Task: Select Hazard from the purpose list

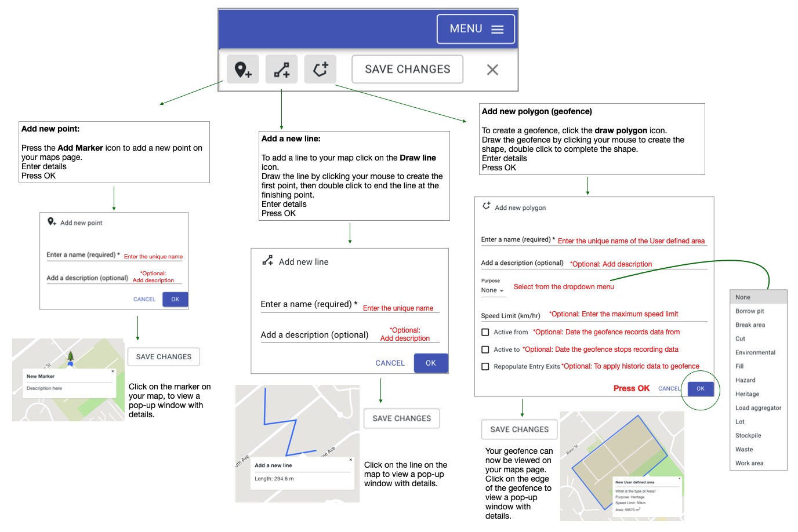Action: pos(745,380)
